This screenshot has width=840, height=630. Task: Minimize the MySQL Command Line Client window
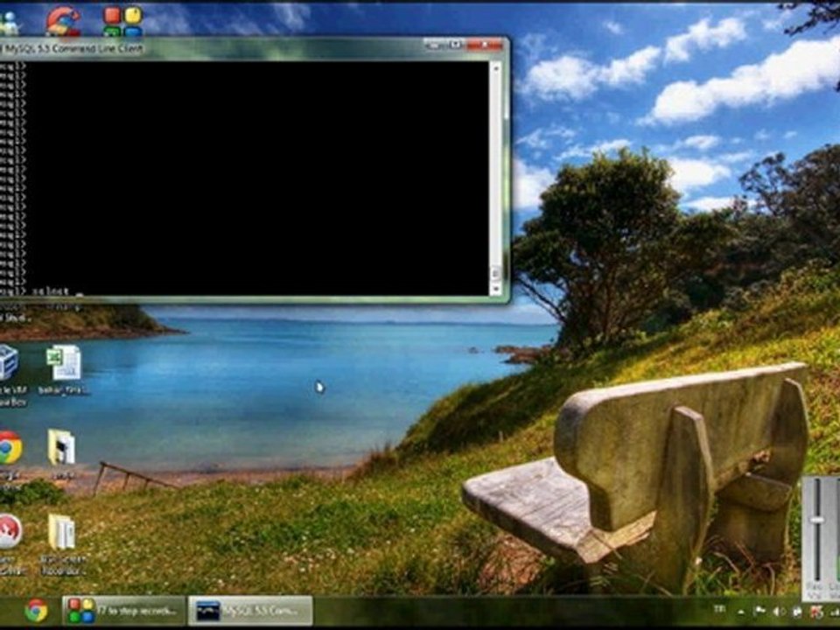(x=433, y=45)
